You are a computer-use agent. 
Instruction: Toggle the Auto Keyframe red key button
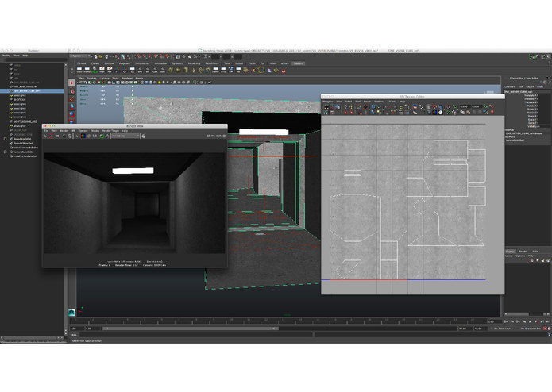(x=546, y=329)
